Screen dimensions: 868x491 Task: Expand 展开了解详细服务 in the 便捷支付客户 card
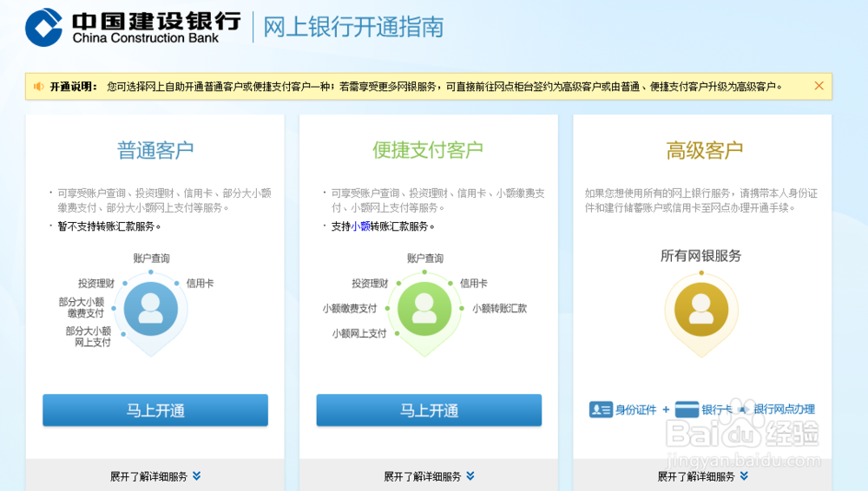coord(429,476)
